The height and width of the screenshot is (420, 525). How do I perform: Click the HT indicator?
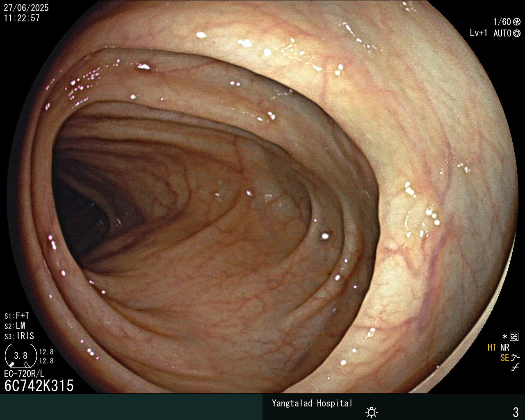[492, 347]
